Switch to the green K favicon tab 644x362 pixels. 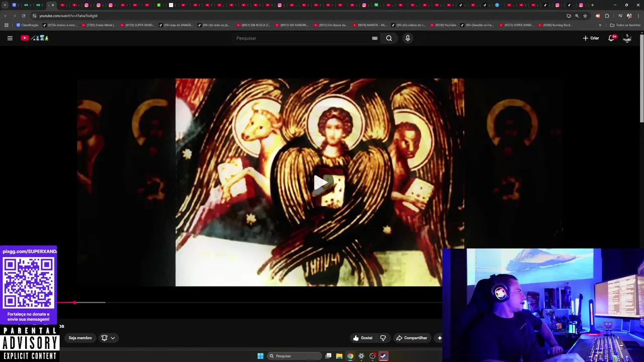tap(159, 5)
